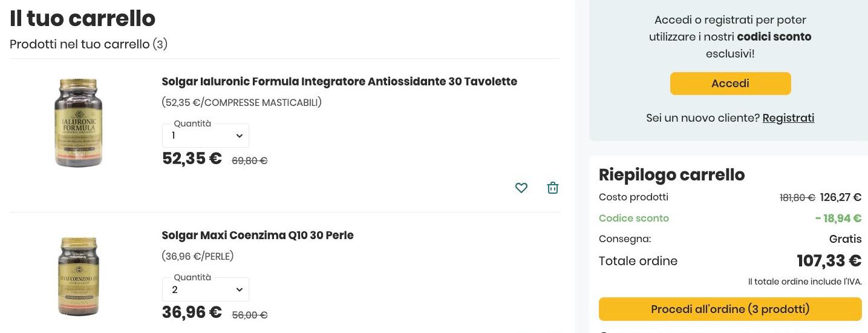
Task: Go to Solgar Maxi Coenzima Q10 30 Perle
Action: click(258, 236)
